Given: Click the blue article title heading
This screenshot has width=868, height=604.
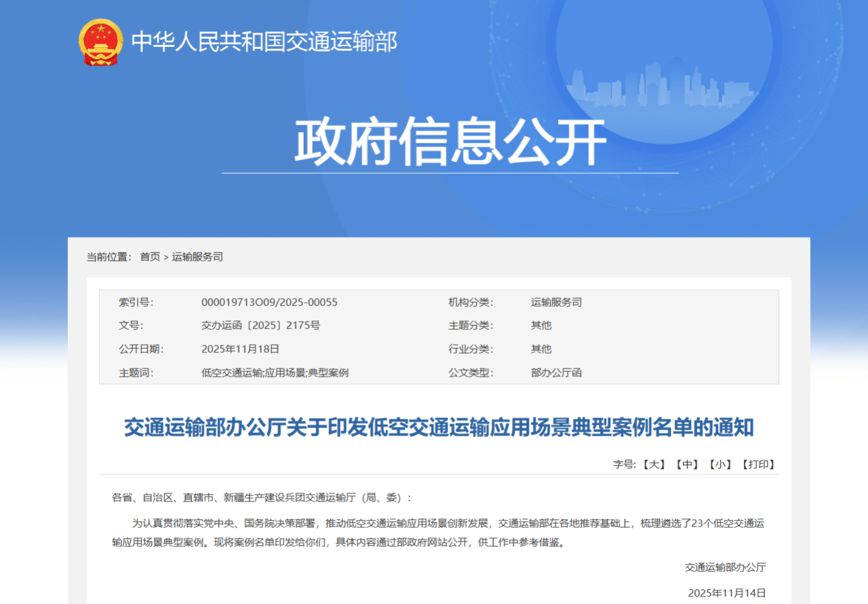Looking at the screenshot, I should (439, 428).
